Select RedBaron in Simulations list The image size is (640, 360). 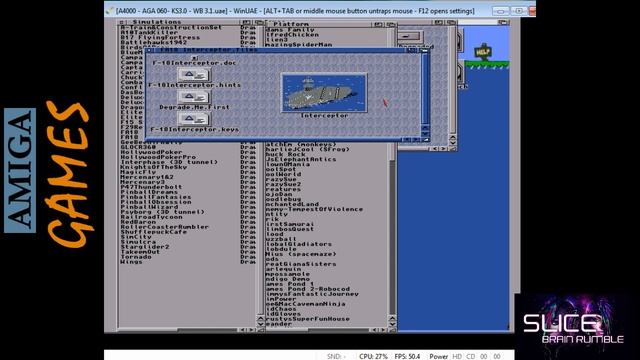point(138,222)
